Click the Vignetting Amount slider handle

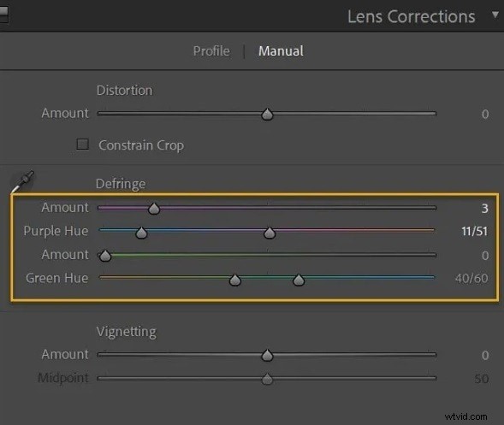[267, 355]
